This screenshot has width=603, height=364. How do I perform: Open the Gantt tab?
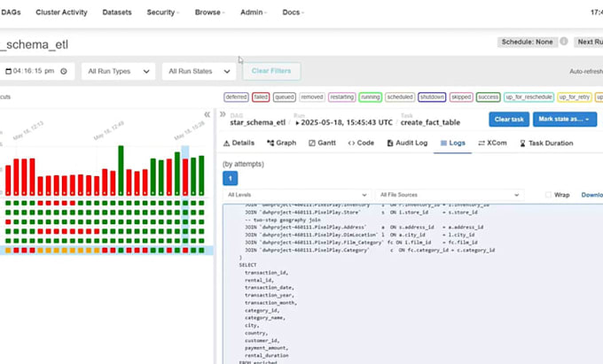(x=322, y=143)
